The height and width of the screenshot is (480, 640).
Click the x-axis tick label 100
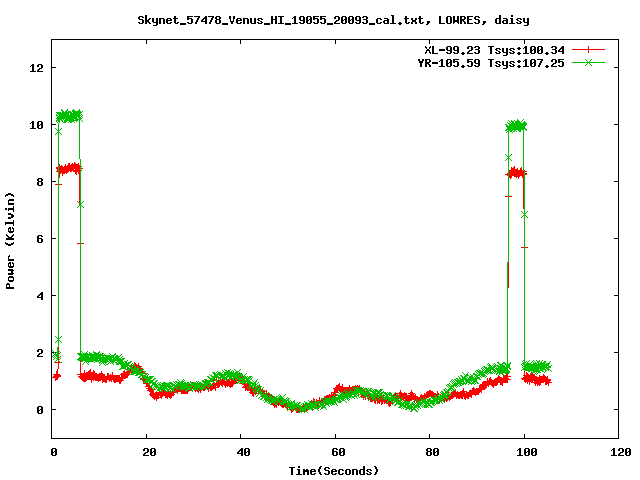tap(527, 452)
